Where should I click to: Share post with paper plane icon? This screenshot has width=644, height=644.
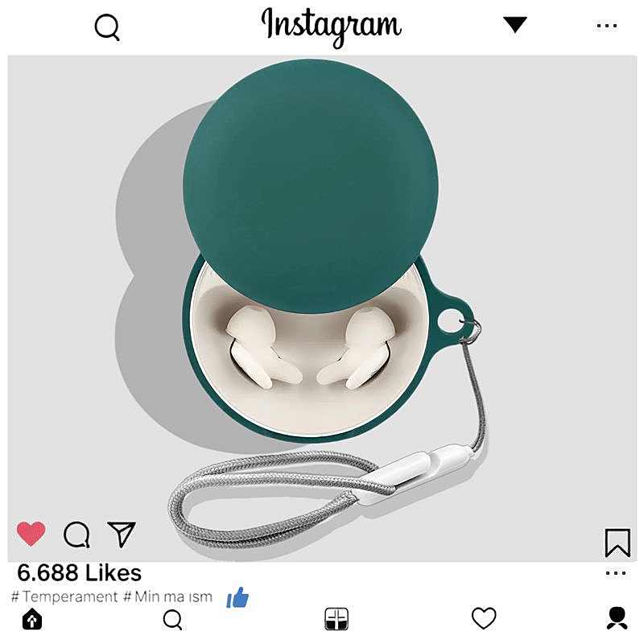tap(122, 534)
